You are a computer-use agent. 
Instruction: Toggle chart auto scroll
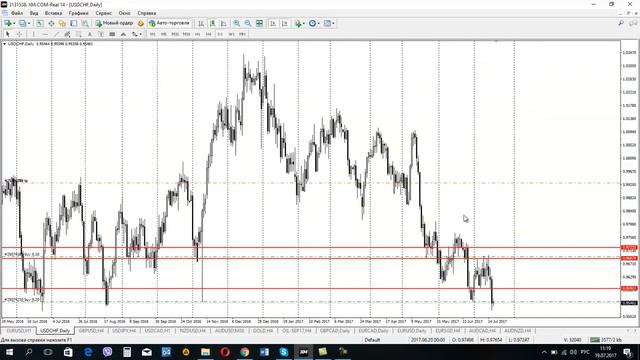point(273,23)
